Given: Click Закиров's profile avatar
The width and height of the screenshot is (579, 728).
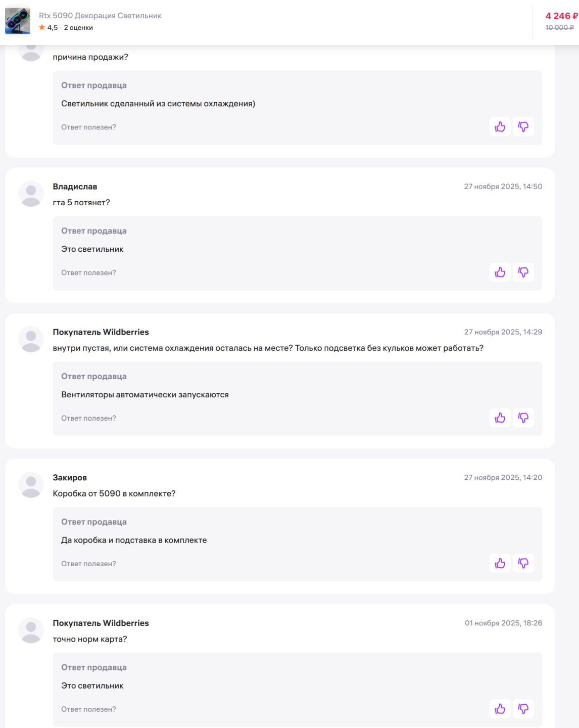Looking at the screenshot, I should (31, 485).
